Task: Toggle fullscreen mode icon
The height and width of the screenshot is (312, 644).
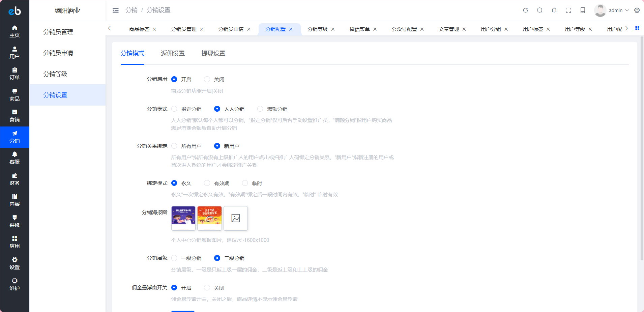Action: pyautogui.click(x=568, y=10)
